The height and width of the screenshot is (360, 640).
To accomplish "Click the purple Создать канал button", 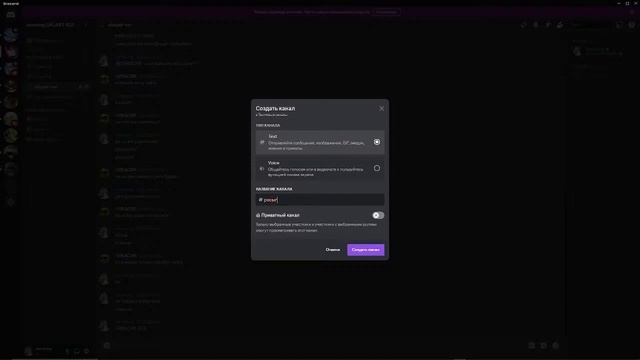I will tap(366, 250).
